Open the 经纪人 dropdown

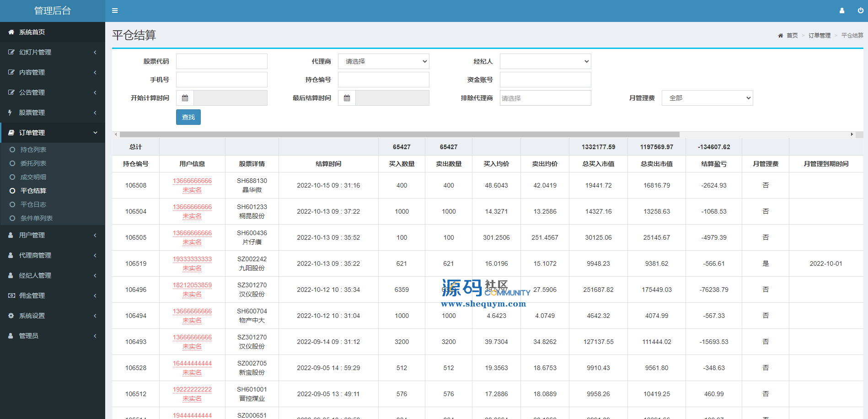545,61
